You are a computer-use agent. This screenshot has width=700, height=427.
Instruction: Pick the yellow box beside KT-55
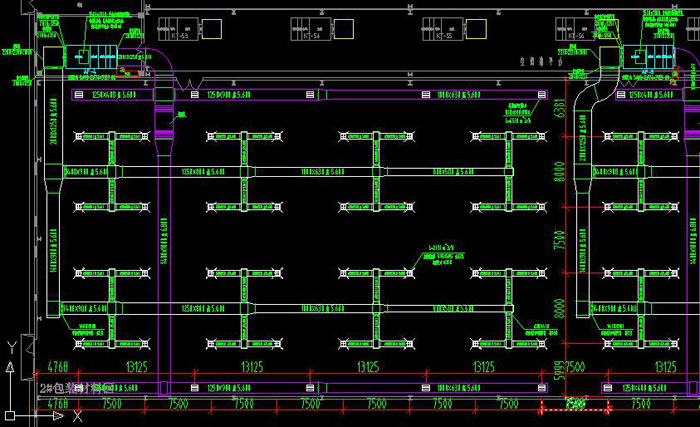click(x=476, y=29)
